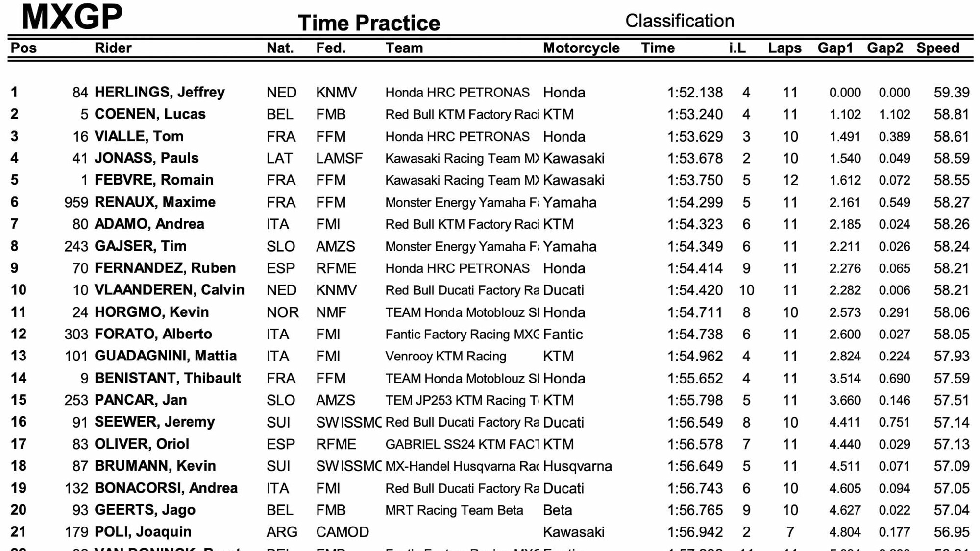Select rider COENEN, Lucas
This screenshot has height=551, width=980.
150,114
